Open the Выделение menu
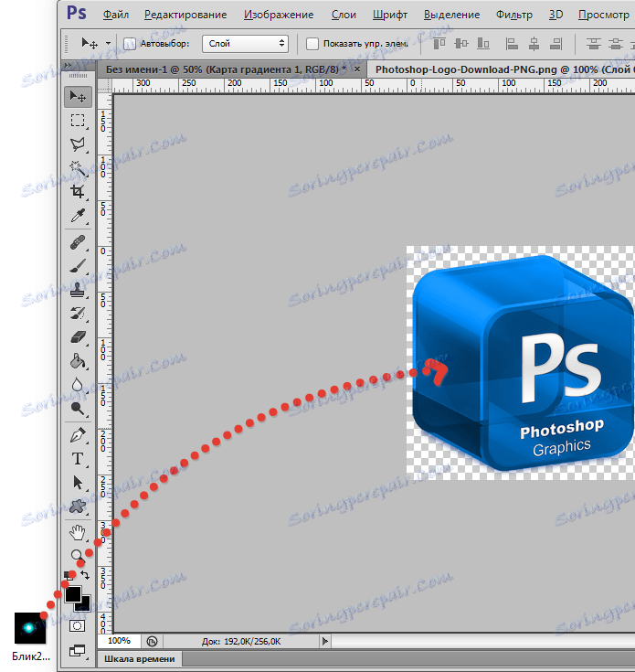Screen dimensions: 635x672 [x=451, y=15]
